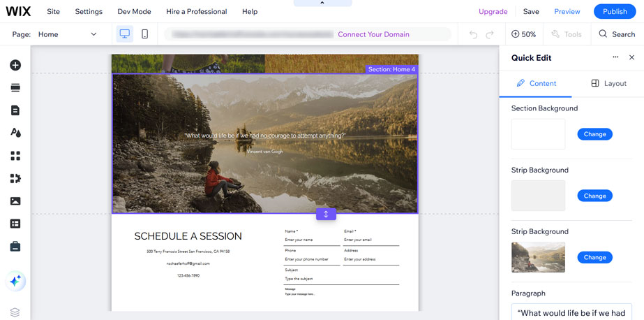Open the 50% zoom control
This screenshot has width=644, height=320.
click(x=524, y=34)
